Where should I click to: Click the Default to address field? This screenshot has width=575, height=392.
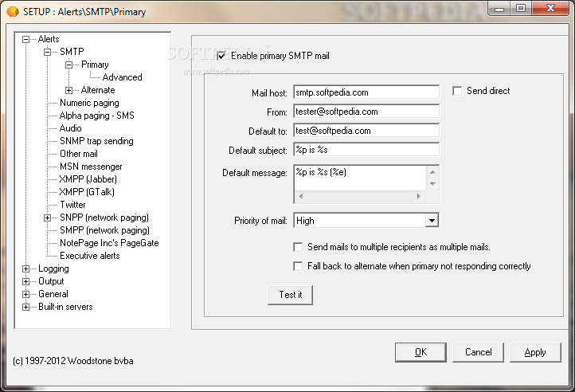(366, 131)
